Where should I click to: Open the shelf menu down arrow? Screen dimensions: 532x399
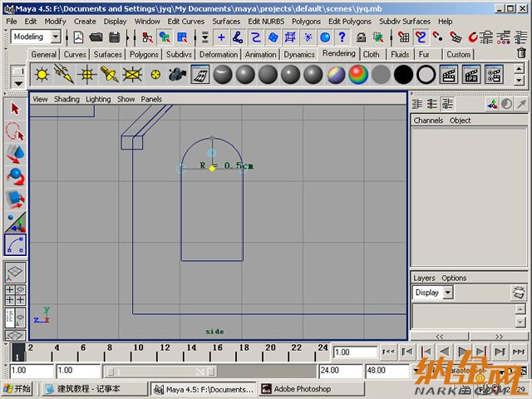[18, 82]
